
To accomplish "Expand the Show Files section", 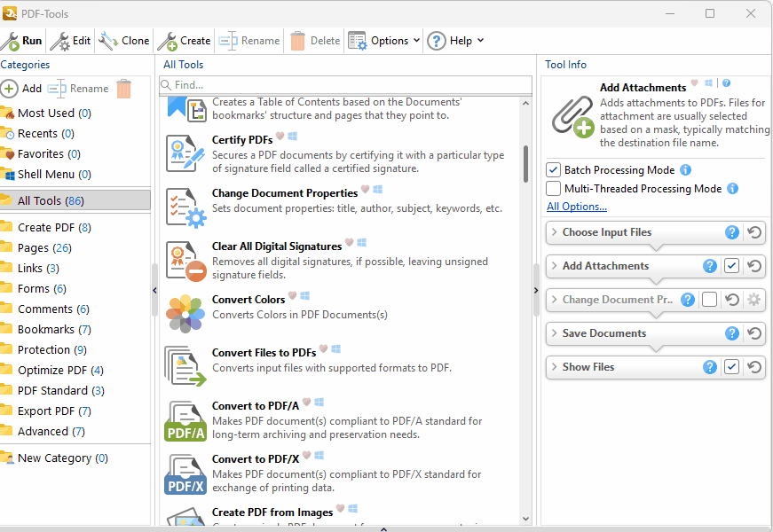I will (553, 367).
